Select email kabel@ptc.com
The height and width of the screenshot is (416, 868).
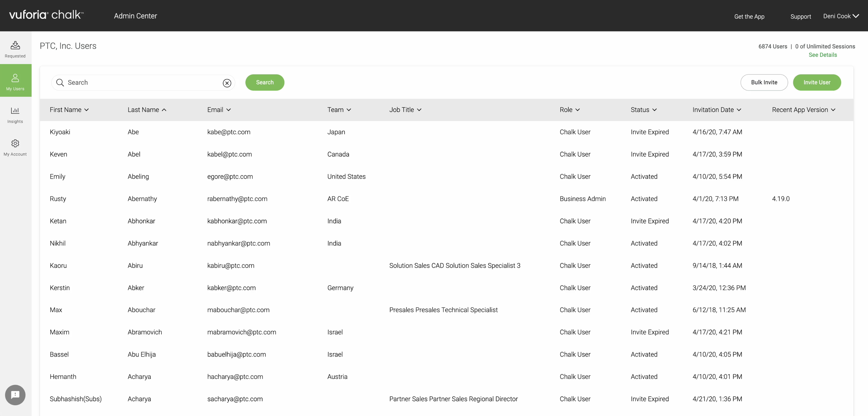(229, 154)
